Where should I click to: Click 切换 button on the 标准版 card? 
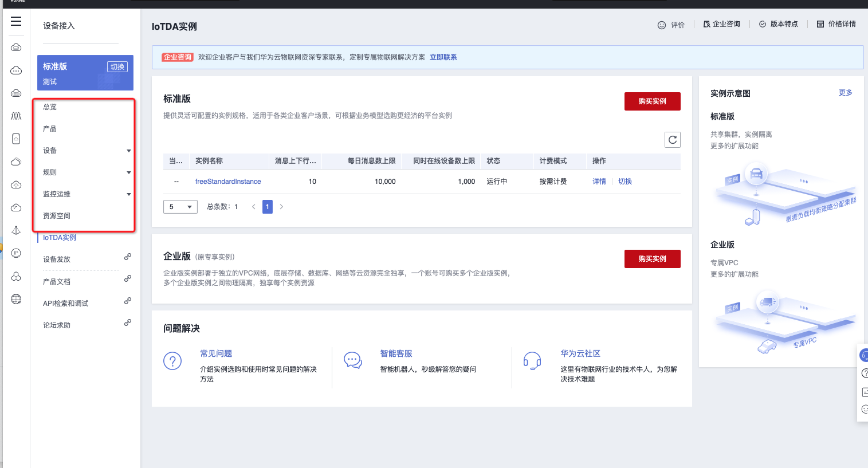pyautogui.click(x=117, y=66)
